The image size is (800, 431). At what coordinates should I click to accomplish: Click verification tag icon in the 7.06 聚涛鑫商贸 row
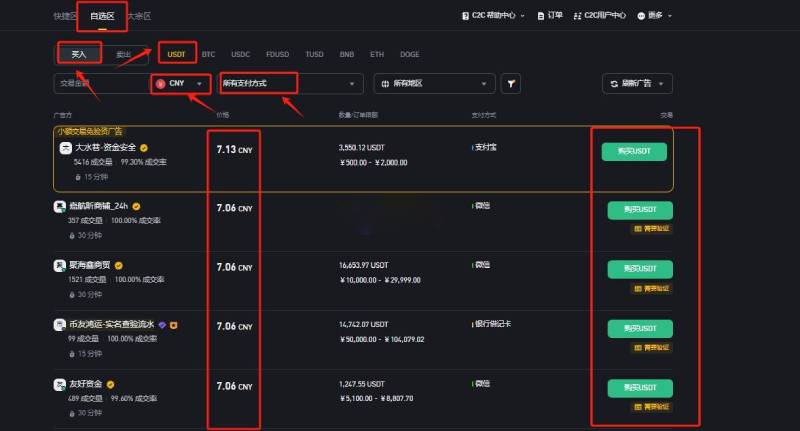[x=637, y=289]
